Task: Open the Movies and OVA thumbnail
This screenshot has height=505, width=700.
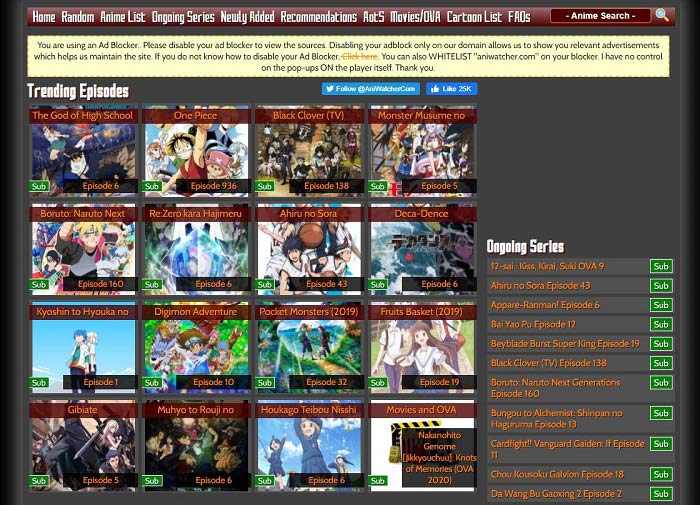Action: click(x=422, y=446)
